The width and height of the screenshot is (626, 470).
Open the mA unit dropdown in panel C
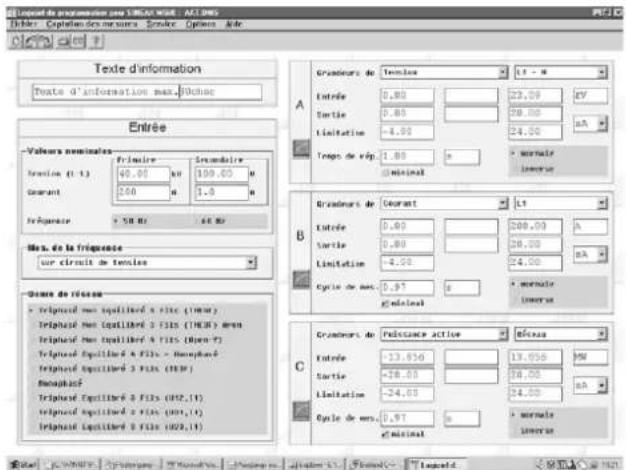coord(590,385)
